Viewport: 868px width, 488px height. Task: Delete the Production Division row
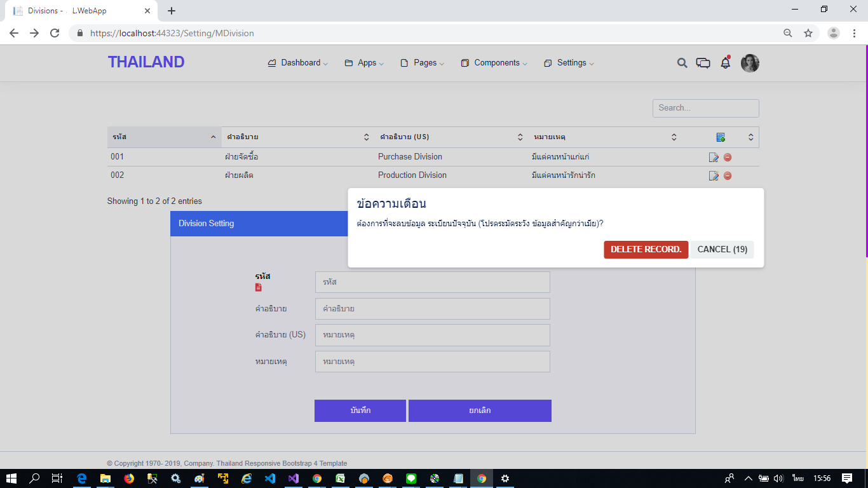728,176
